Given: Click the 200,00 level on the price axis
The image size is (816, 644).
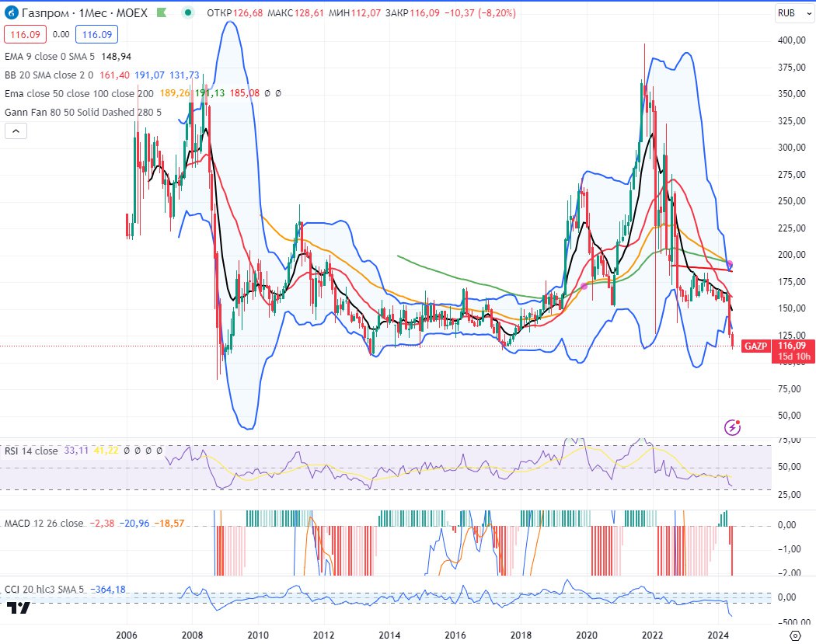Looking at the screenshot, I should pyautogui.click(x=792, y=255).
